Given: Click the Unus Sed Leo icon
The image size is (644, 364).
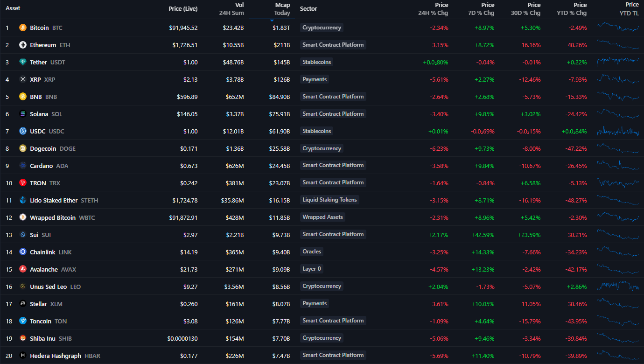Looking at the screenshot, I should 22,287.
